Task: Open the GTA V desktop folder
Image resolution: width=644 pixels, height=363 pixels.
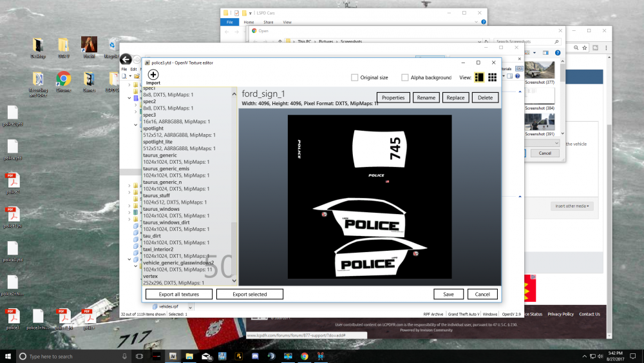Action: point(63,48)
